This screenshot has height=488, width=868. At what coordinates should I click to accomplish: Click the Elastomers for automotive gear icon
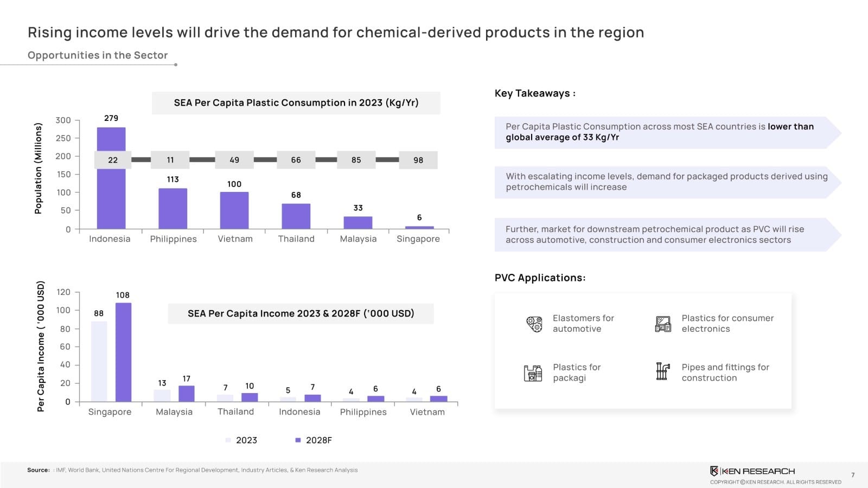pyautogui.click(x=534, y=324)
